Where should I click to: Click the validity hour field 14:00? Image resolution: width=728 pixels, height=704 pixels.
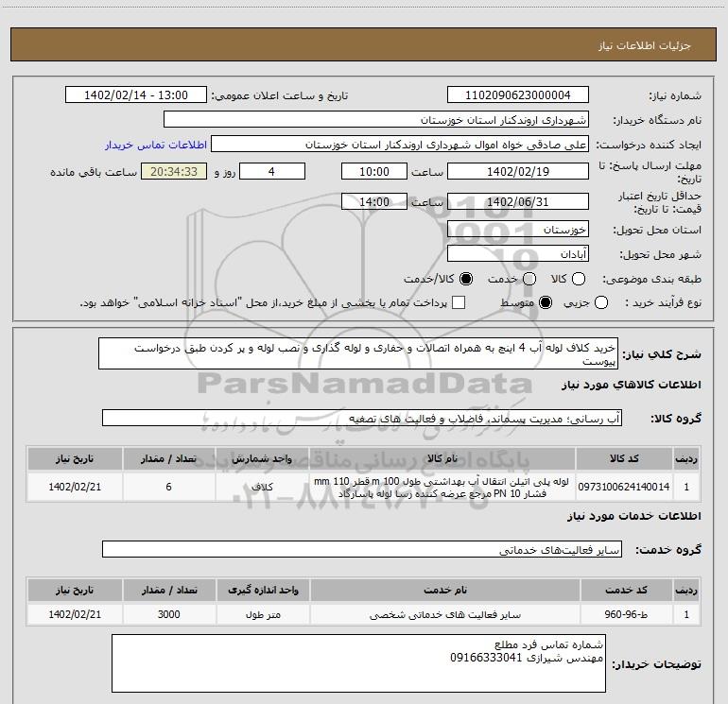tap(374, 201)
